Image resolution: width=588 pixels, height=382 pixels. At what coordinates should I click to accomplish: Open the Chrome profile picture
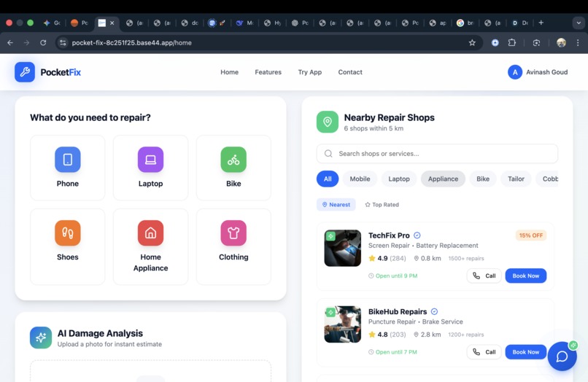click(x=561, y=43)
